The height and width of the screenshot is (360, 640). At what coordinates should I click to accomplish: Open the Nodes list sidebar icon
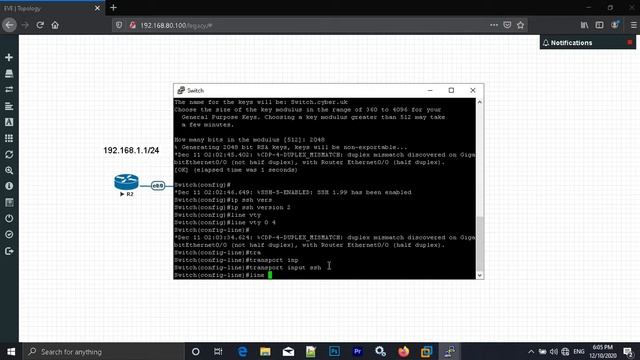pos(9,73)
